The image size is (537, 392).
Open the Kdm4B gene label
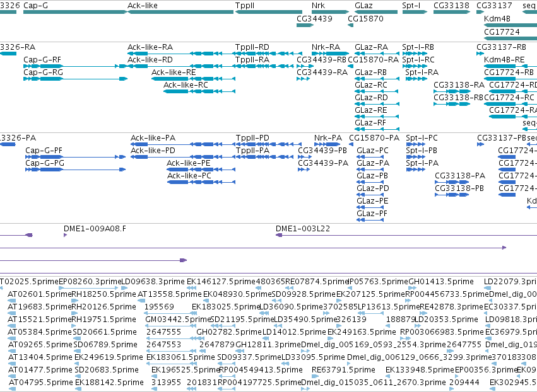tap(497, 18)
